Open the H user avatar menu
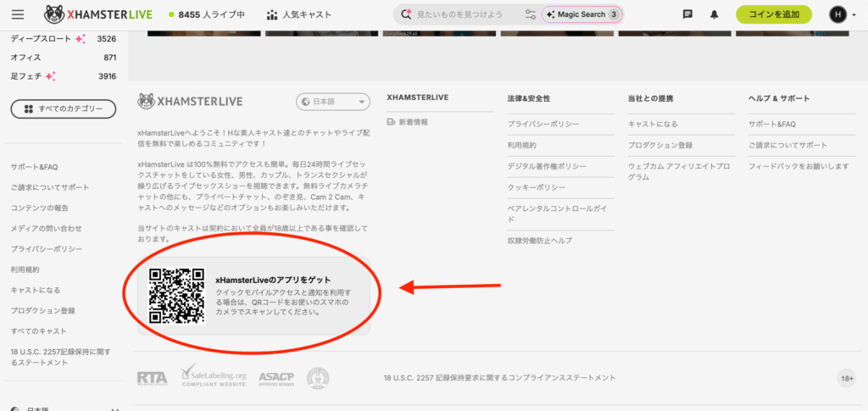Screen dimensions: 868x411 point(842,14)
